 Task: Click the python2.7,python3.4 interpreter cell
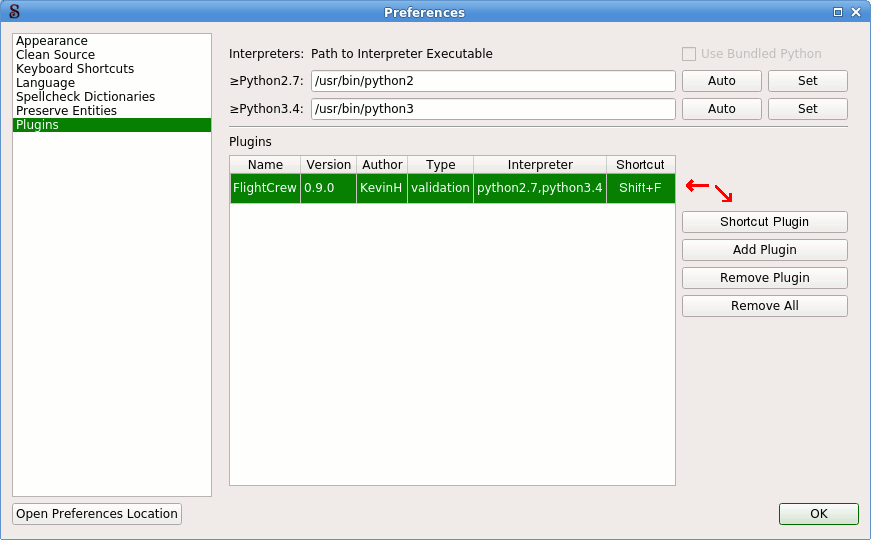(x=540, y=188)
